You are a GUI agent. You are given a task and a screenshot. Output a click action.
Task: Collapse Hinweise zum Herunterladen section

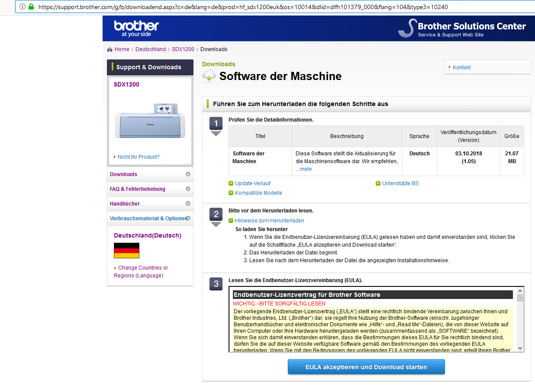pyautogui.click(x=231, y=221)
